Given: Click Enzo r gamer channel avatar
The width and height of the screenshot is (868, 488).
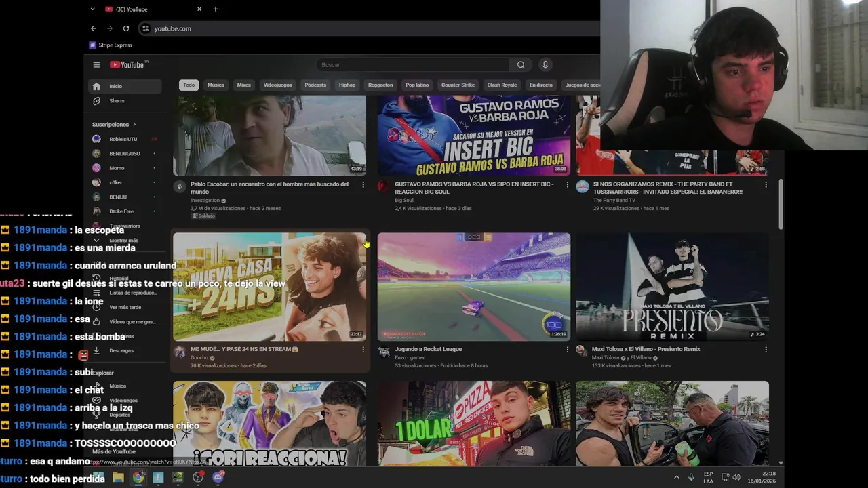Looking at the screenshot, I should [384, 352].
